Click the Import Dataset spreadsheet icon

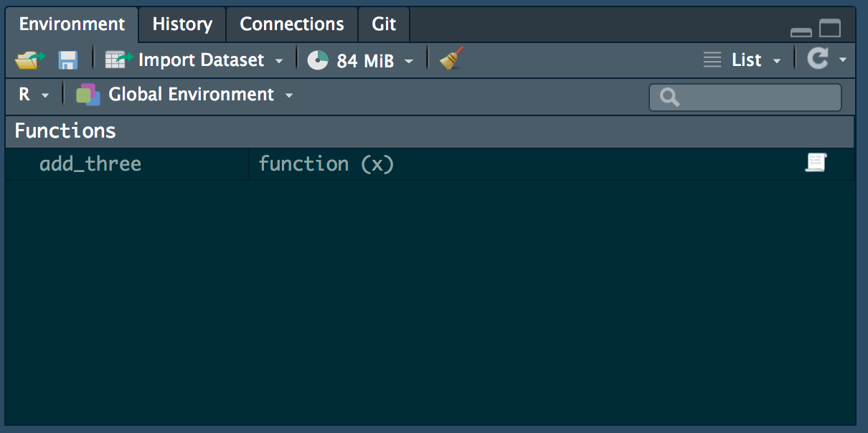point(115,60)
